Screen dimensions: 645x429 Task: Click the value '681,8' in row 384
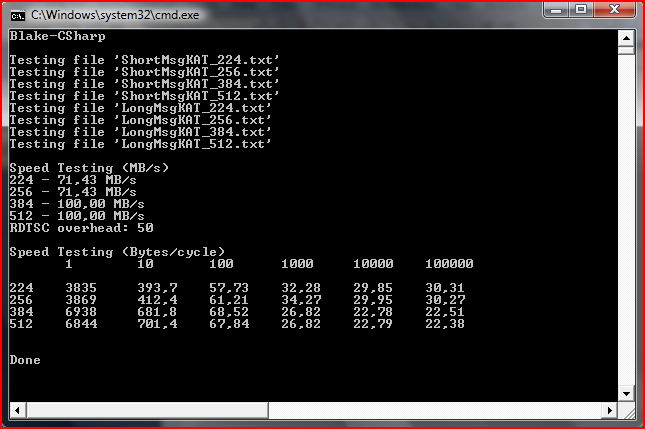[x=157, y=312]
